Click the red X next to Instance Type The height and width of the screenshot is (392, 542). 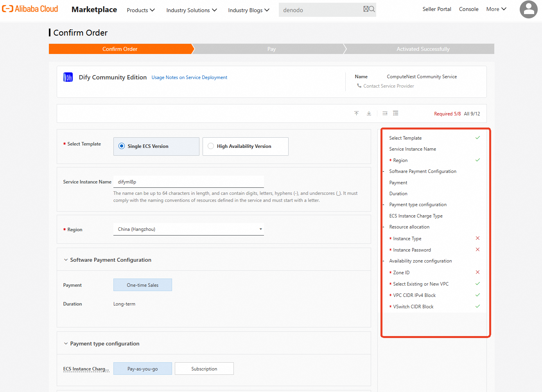pyautogui.click(x=477, y=238)
